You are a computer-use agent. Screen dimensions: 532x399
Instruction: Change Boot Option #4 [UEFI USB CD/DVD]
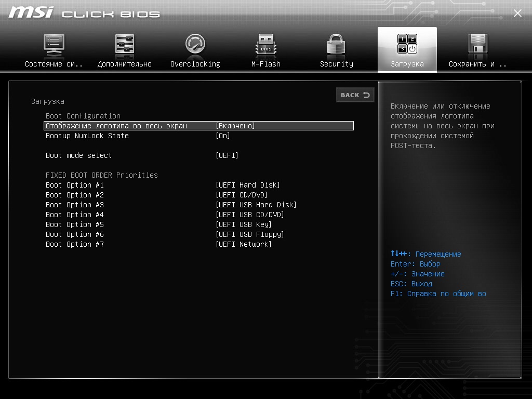coord(250,215)
